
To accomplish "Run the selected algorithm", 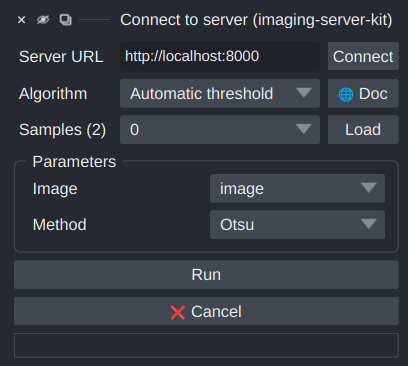I will [206, 275].
